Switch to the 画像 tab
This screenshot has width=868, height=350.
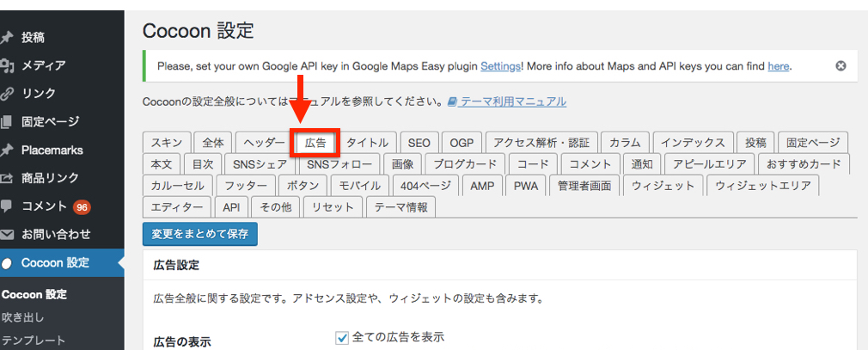[x=402, y=164]
